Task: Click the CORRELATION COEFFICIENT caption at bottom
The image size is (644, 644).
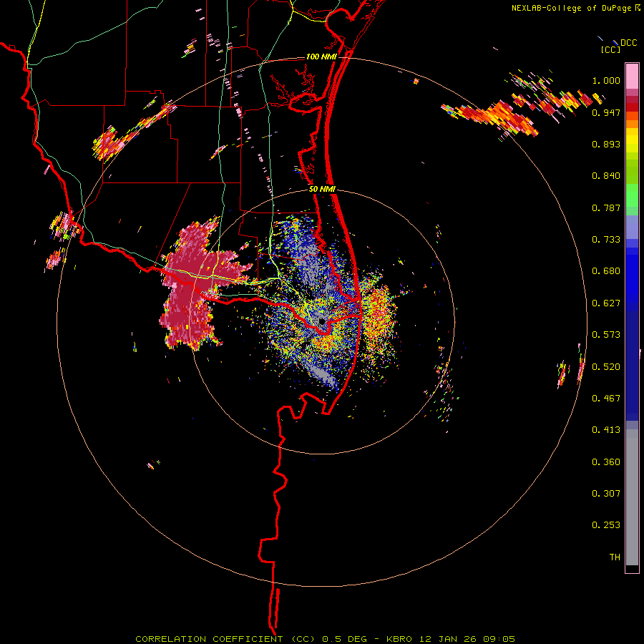Action: [x=325, y=639]
